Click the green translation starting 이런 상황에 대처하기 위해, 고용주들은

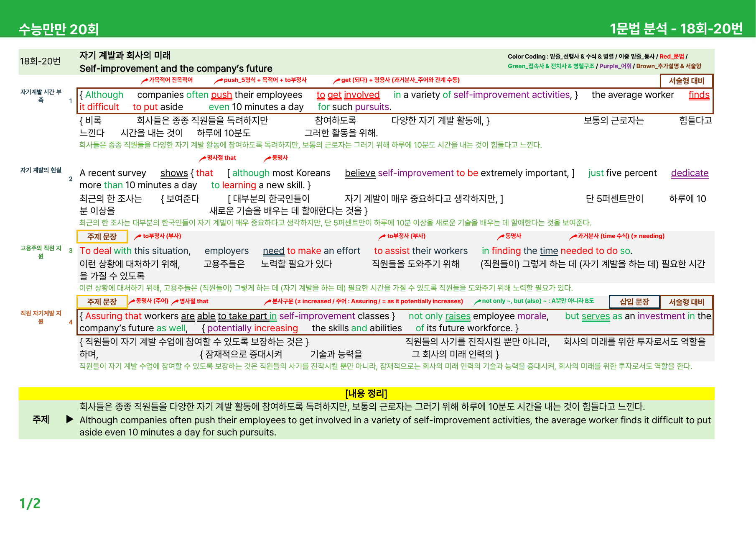326,288
